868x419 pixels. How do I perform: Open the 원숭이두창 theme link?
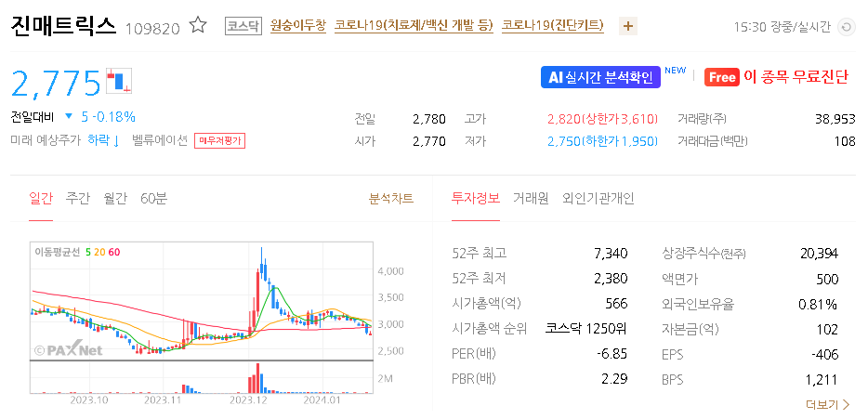[x=297, y=25]
